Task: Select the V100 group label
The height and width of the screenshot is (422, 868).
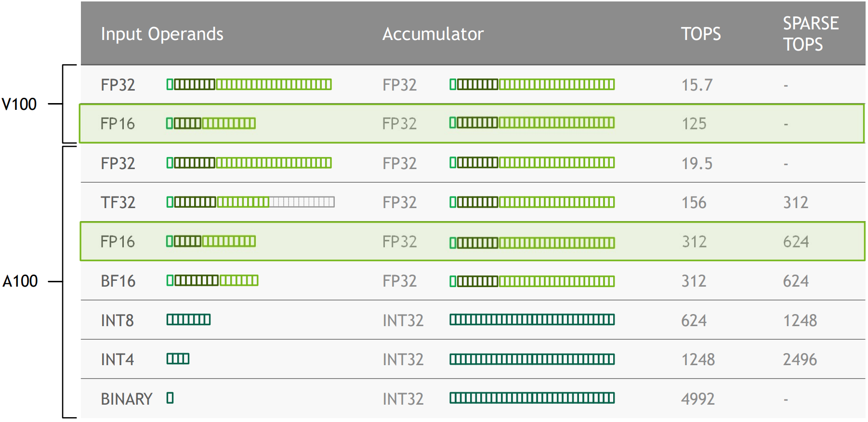Action: (19, 104)
